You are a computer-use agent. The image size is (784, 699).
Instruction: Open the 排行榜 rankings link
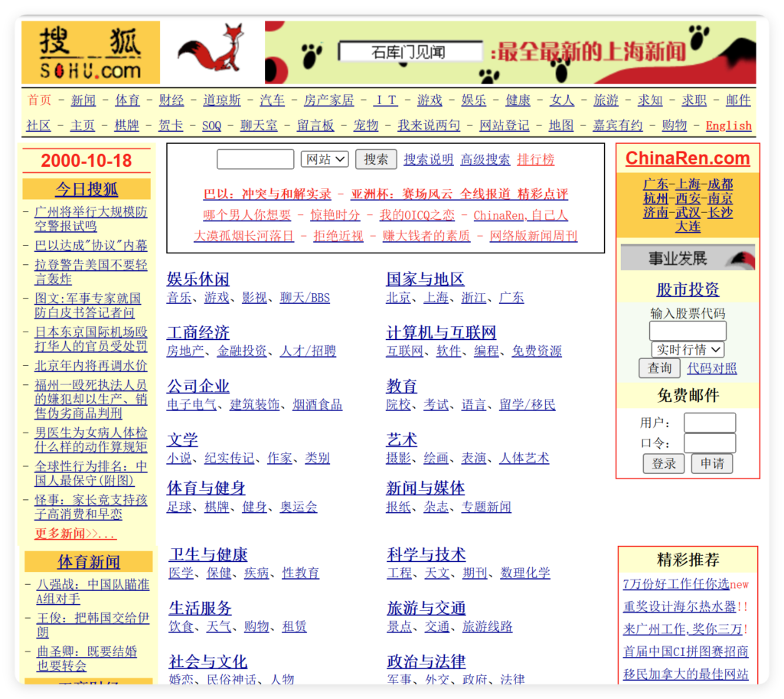(x=535, y=159)
